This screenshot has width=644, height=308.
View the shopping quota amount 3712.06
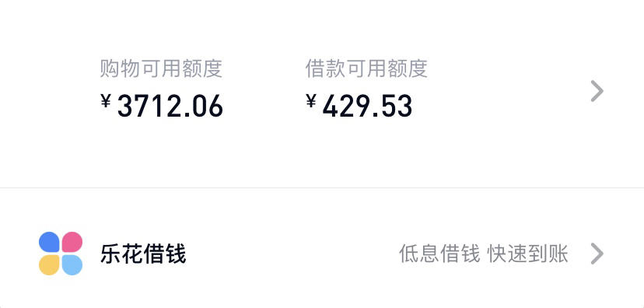(x=170, y=106)
